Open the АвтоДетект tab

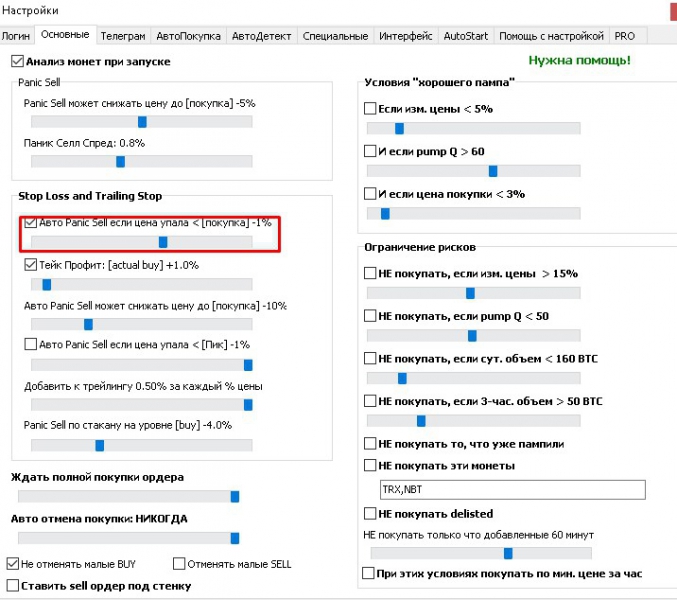pyautogui.click(x=260, y=36)
